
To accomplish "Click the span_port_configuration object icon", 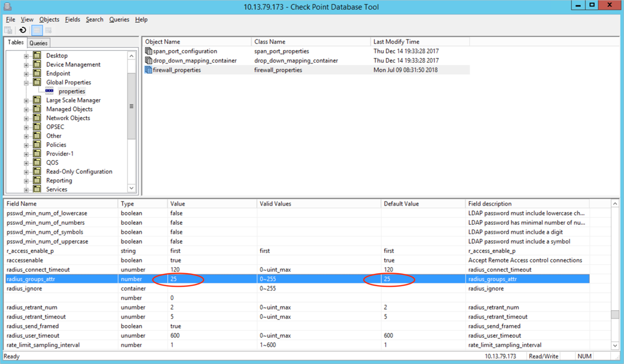I will [x=148, y=51].
